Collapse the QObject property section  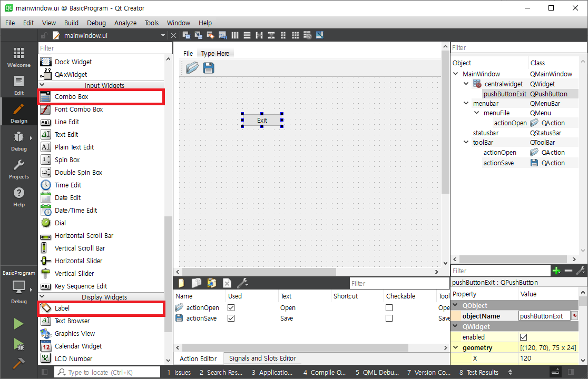[456, 305]
